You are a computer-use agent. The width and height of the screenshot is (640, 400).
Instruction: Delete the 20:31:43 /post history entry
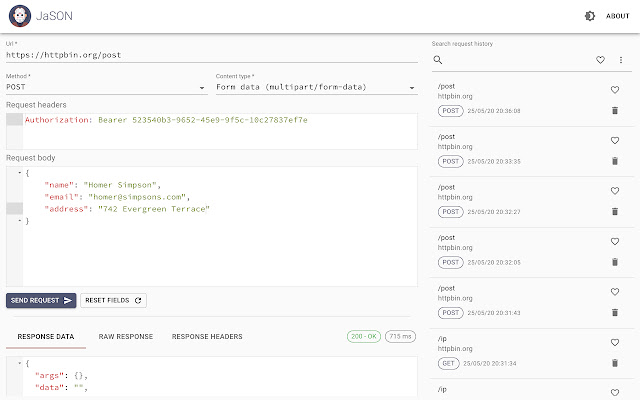click(615, 312)
